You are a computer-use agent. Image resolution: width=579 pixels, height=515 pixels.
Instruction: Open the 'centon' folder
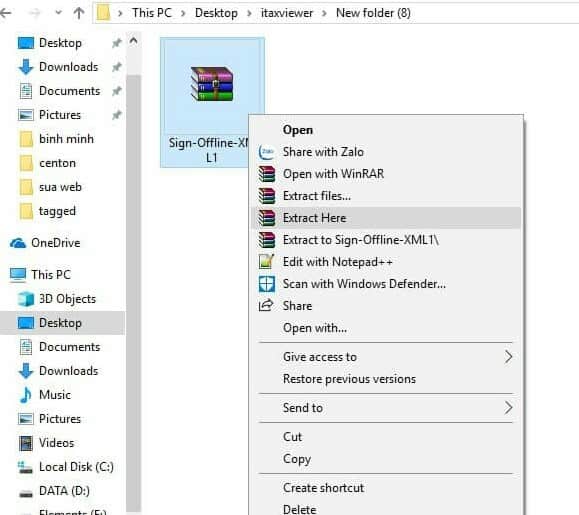point(47,163)
